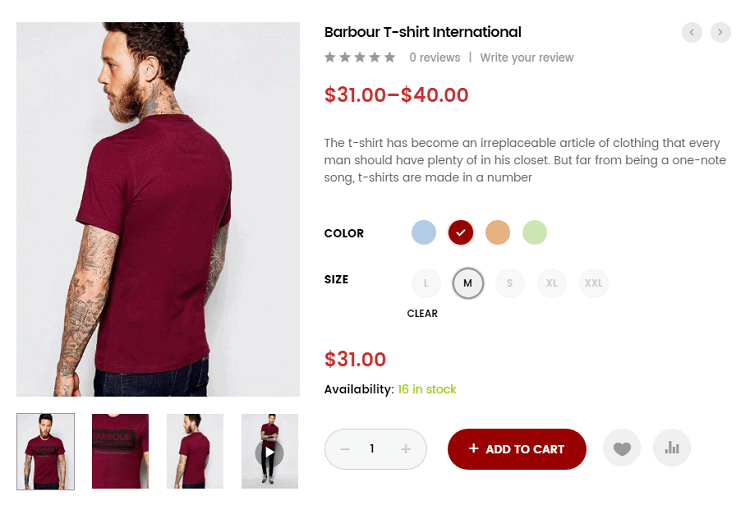Play the product video thumbnail
750x510 pixels.
click(270, 452)
